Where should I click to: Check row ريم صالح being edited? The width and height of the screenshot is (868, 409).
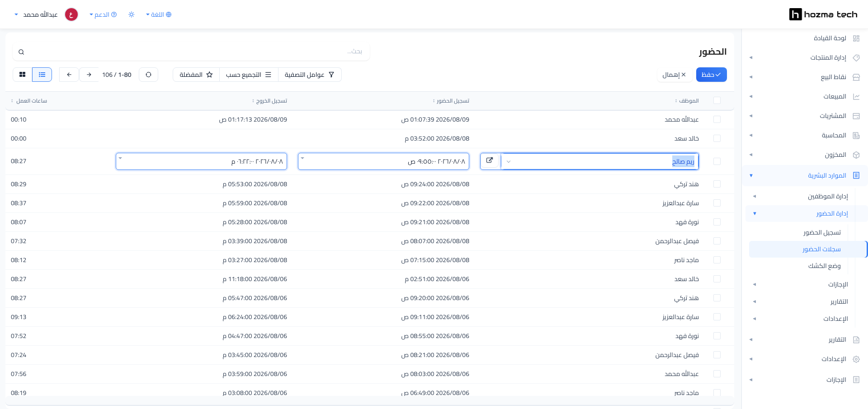click(x=717, y=161)
